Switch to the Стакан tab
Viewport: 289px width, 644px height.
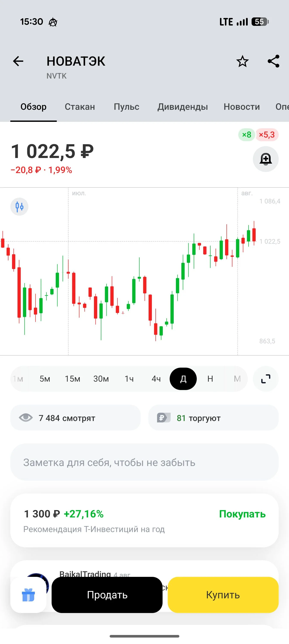pyautogui.click(x=80, y=107)
